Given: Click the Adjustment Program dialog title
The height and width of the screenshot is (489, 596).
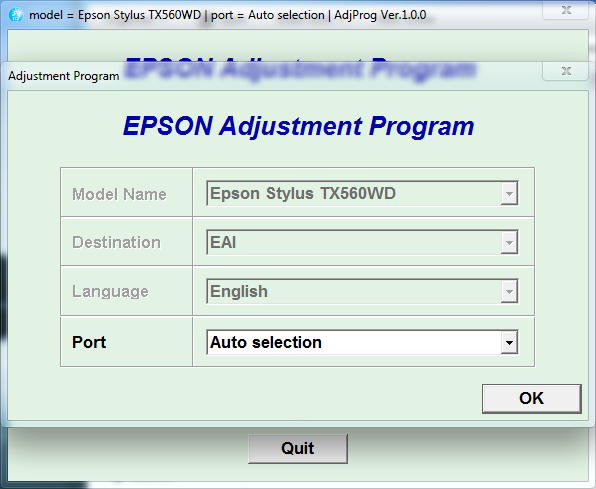Looking at the screenshot, I should 64,76.
